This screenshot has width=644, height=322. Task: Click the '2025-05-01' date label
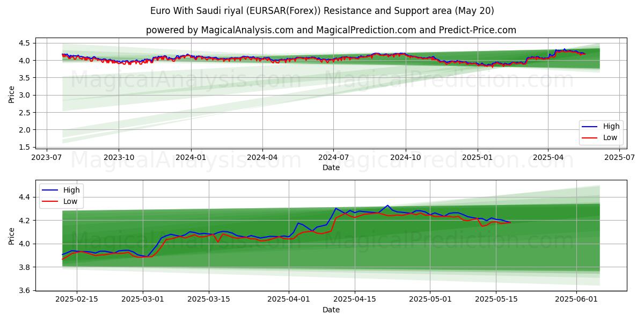point(430,300)
